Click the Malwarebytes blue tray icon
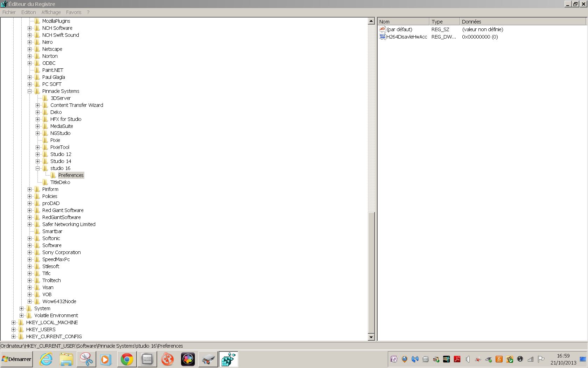The height and width of the screenshot is (368, 588). point(415,359)
